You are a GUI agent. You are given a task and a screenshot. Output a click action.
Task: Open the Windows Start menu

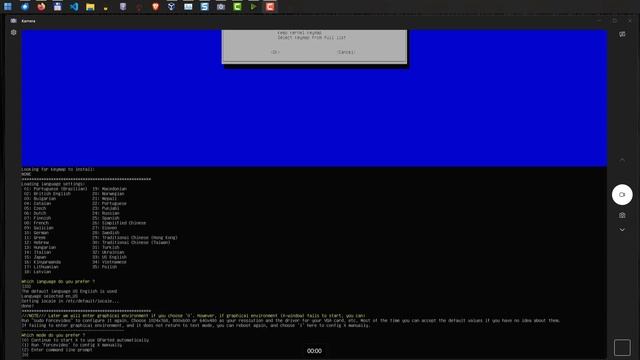8,7
